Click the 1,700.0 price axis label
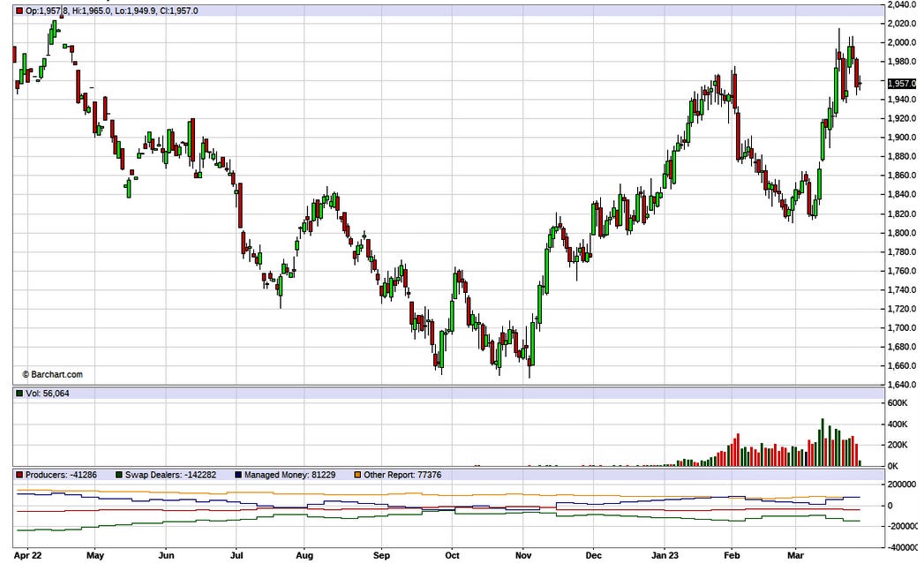The width and height of the screenshot is (924, 563). pos(902,327)
